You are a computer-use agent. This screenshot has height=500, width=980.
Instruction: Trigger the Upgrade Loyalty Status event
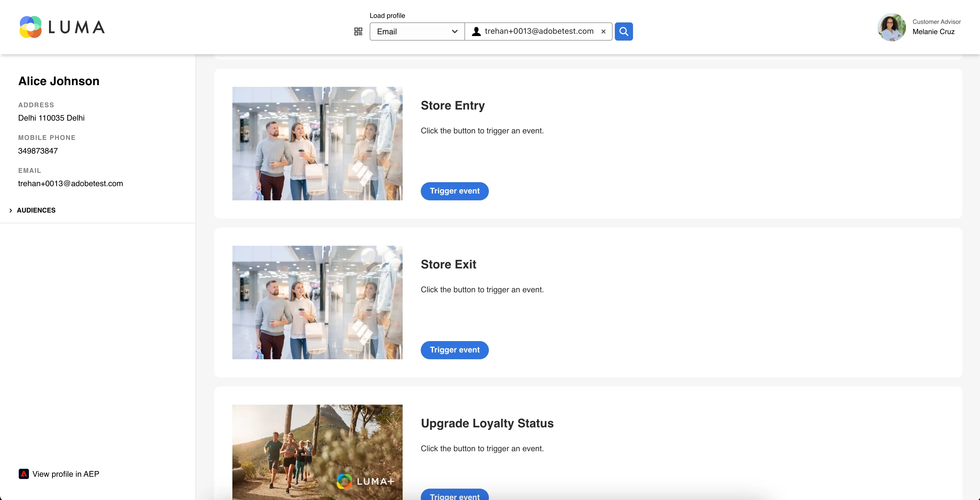pyautogui.click(x=455, y=495)
